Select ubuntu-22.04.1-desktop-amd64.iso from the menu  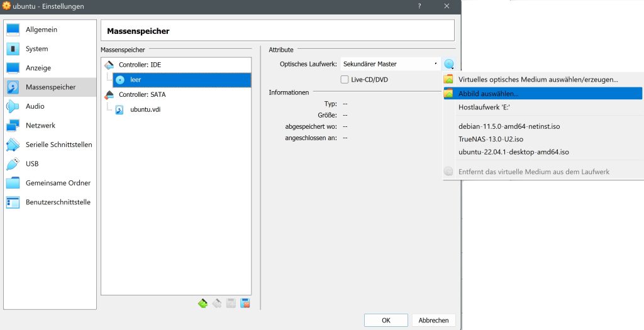point(543,152)
